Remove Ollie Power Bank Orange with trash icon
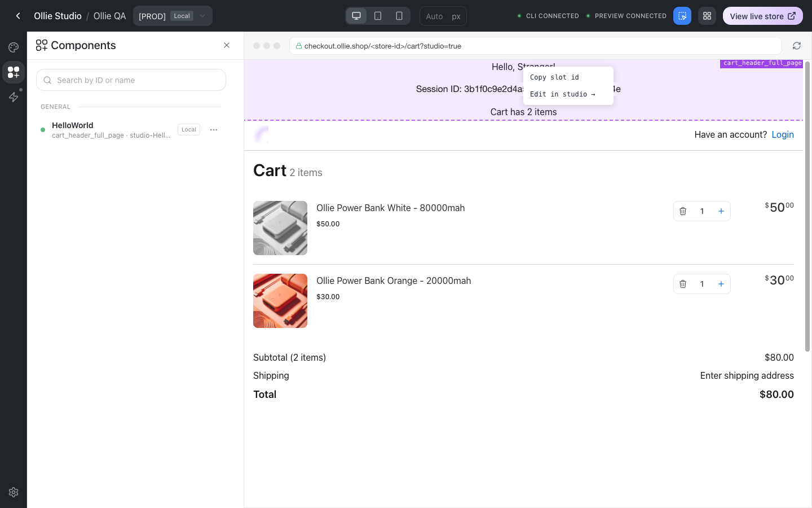Image resolution: width=812 pixels, height=508 pixels. [683, 284]
